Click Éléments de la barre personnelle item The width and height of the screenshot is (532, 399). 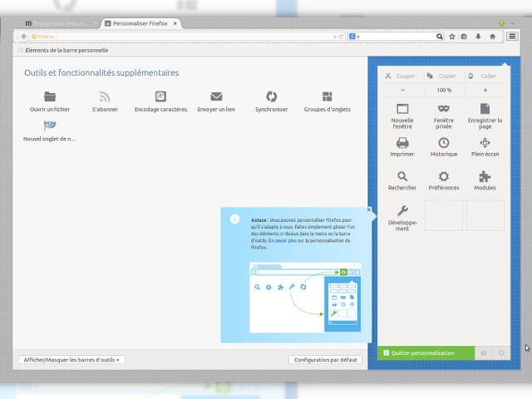tap(63, 50)
